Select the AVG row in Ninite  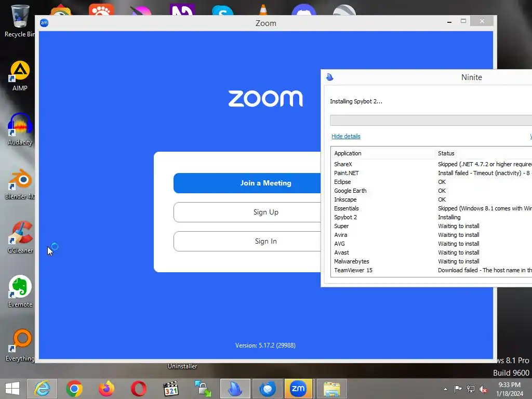(x=431, y=244)
